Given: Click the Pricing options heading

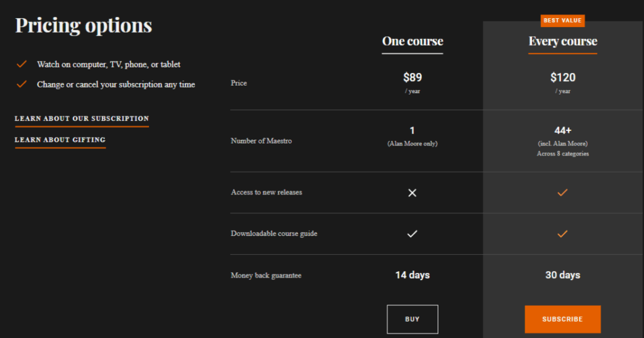Looking at the screenshot, I should pos(84,25).
